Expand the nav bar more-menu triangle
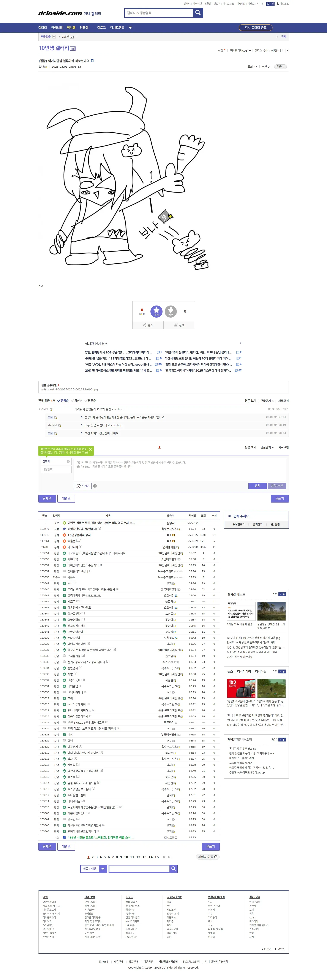Image resolution: width=327 pixels, height=980 pixels. pos(130,28)
